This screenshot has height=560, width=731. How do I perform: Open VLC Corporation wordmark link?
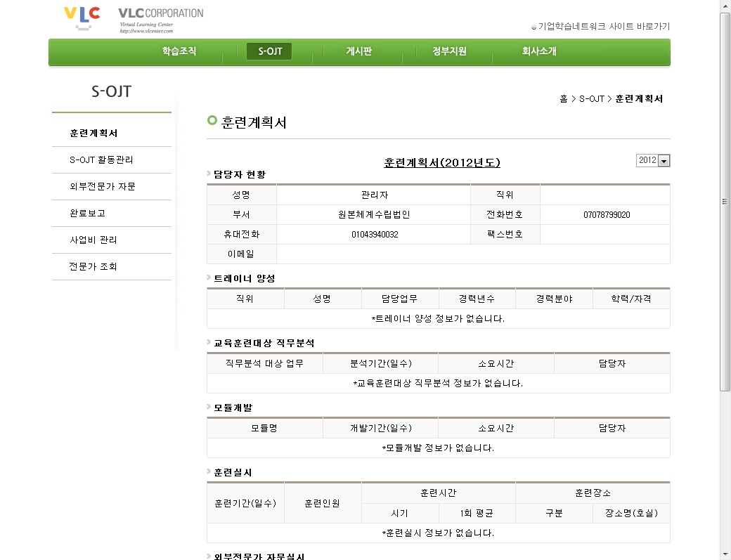(x=160, y=20)
